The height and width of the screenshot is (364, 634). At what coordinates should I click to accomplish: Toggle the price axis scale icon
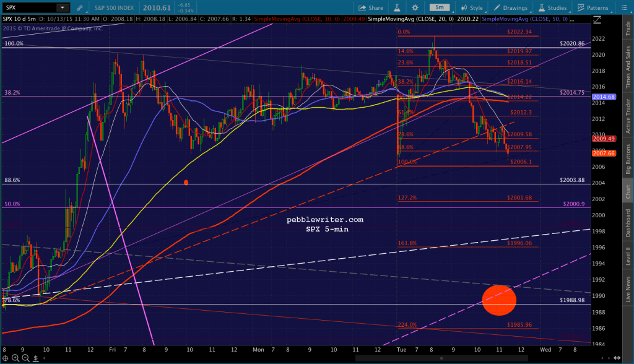(x=597, y=19)
